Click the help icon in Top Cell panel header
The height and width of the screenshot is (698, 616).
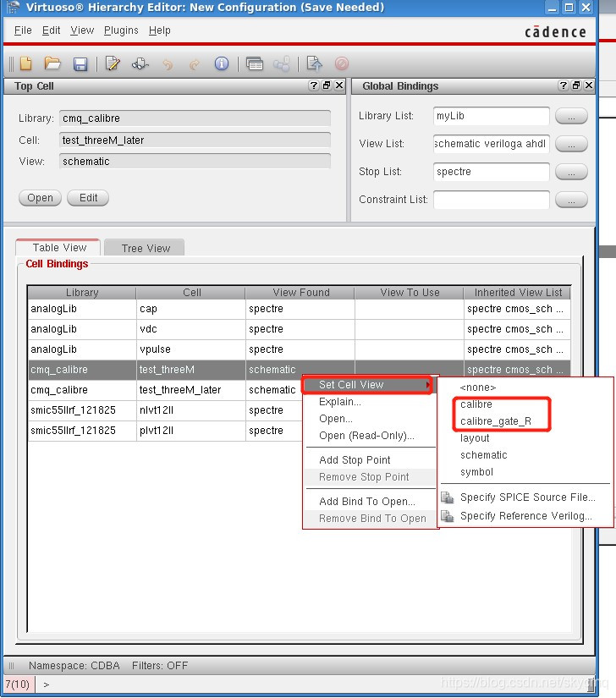pyautogui.click(x=314, y=85)
